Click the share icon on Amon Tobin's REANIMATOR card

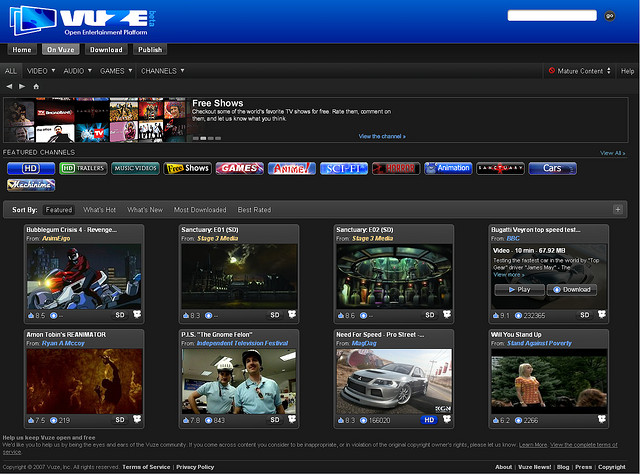(137, 419)
